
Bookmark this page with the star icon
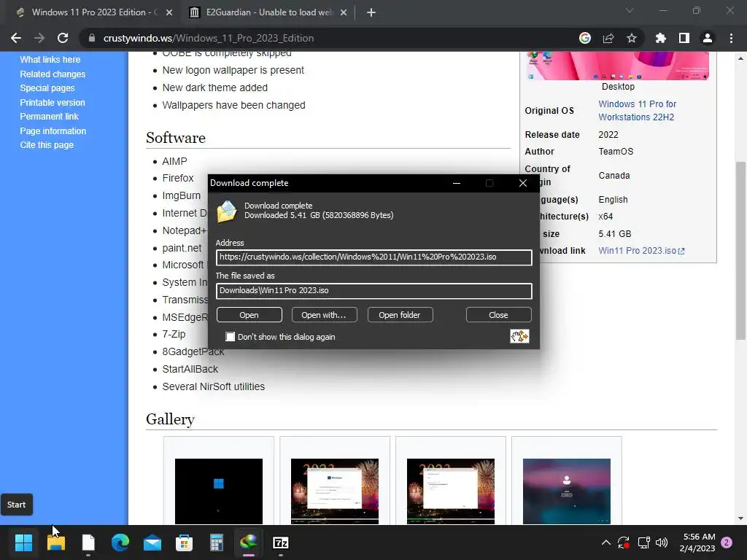tap(632, 38)
